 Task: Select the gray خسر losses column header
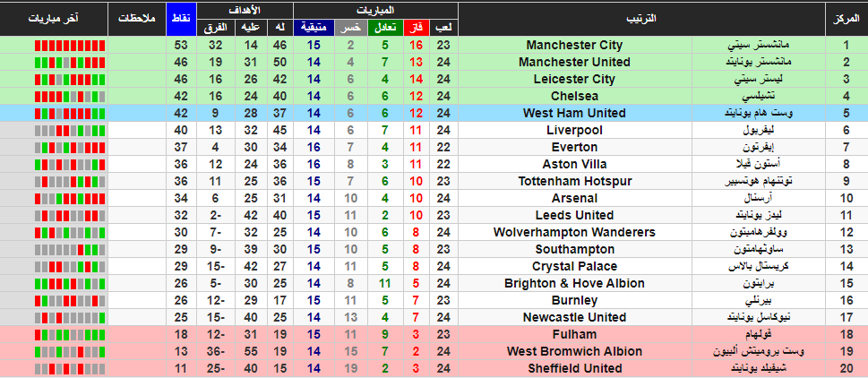[x=350, y=28]
